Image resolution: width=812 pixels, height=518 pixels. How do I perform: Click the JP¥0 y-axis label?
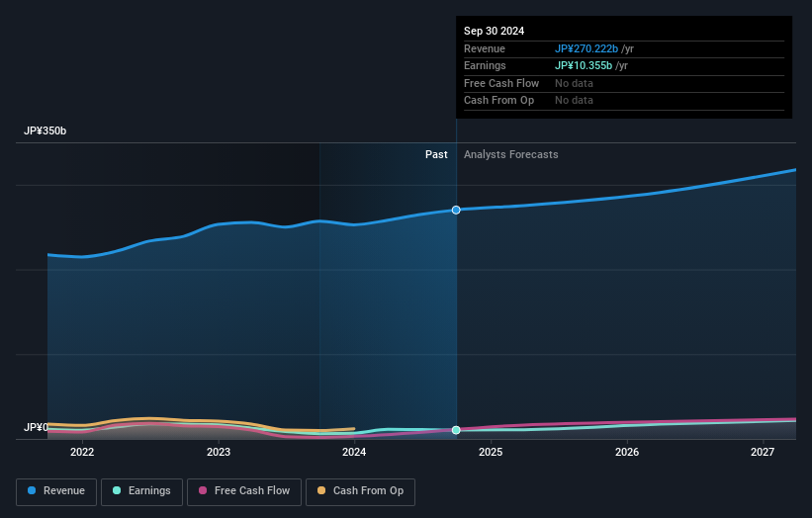(x=36, y=427)
